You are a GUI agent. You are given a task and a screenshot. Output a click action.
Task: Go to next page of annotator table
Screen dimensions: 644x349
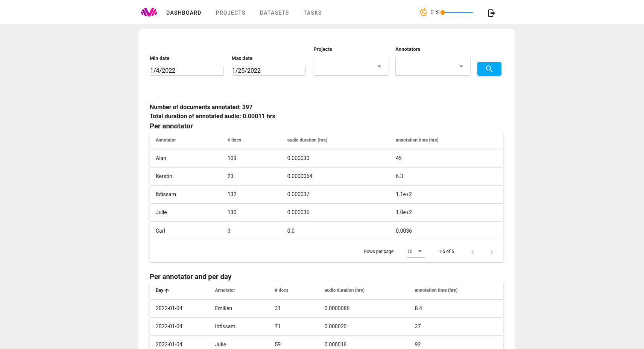pyautogui.click(x=491, y=252)
